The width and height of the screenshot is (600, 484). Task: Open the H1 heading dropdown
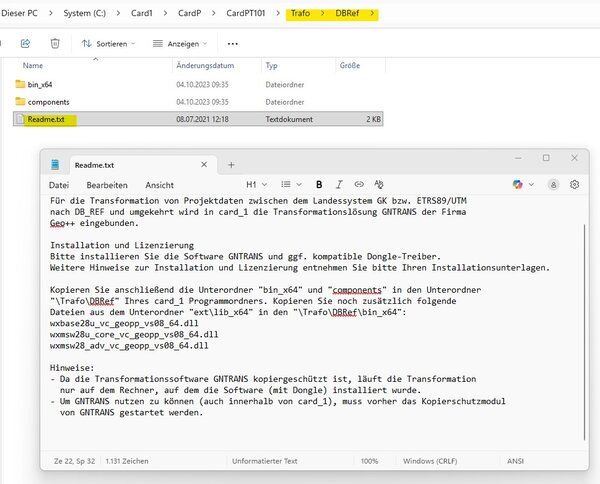[256, 185]
